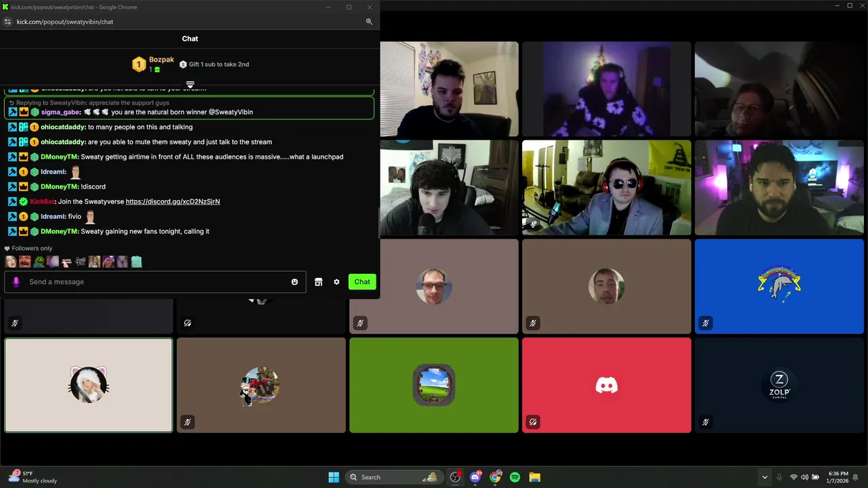
Task: Open the Kick shop storefront icon
Action: click(319, 282)
